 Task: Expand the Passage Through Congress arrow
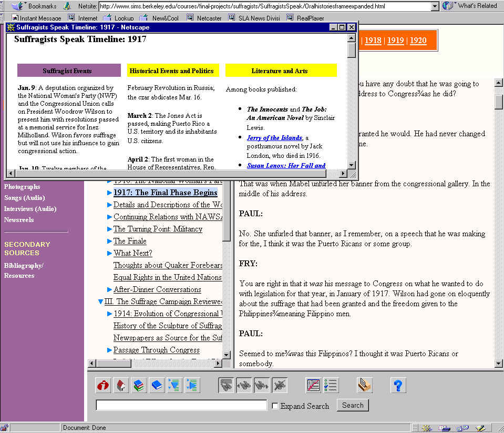(109, 350)
